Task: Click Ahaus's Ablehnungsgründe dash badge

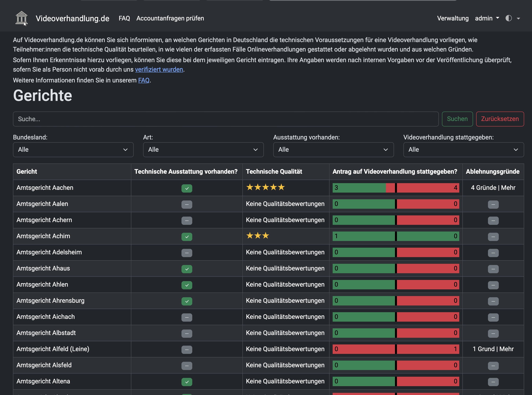Action: (493, 269)
